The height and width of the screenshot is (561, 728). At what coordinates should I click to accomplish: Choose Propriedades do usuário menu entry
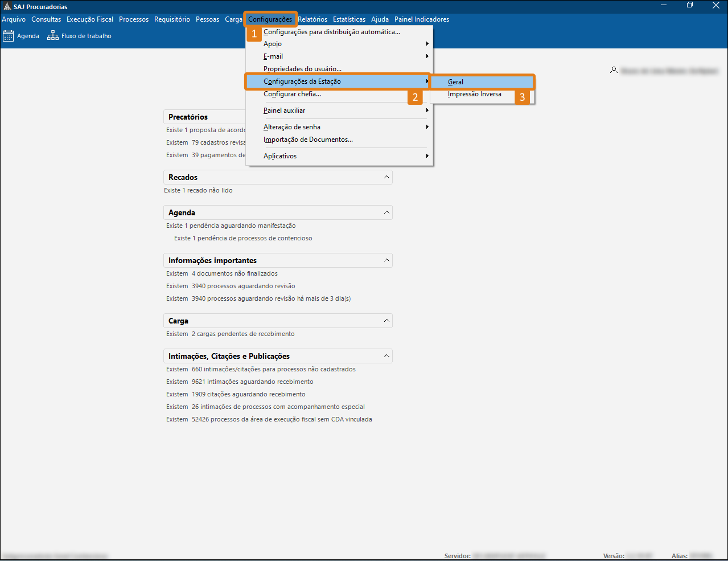(302, 69)
